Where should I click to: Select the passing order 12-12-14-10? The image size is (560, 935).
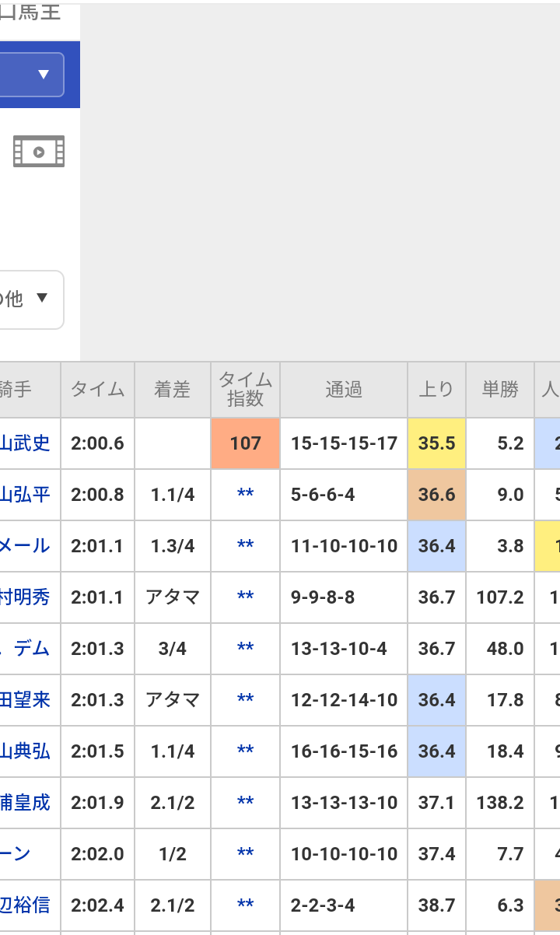coord(344,700)
